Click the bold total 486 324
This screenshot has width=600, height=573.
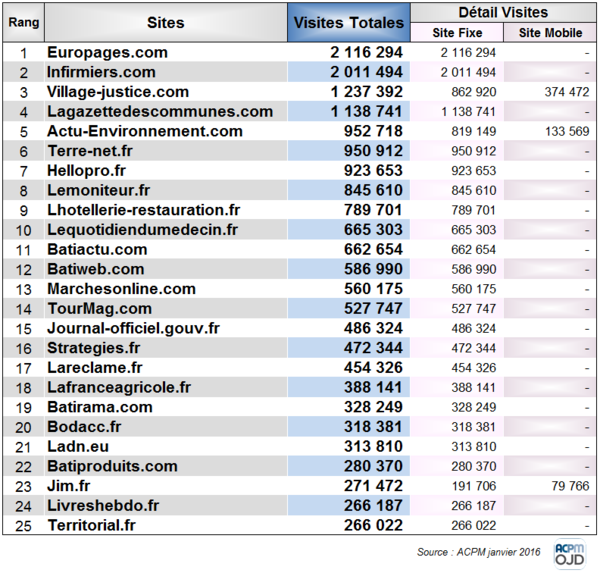(x=373, y=328)
